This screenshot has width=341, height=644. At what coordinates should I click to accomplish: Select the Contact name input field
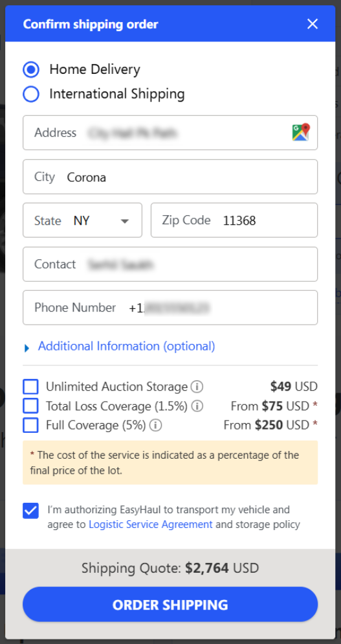[170, 264]
